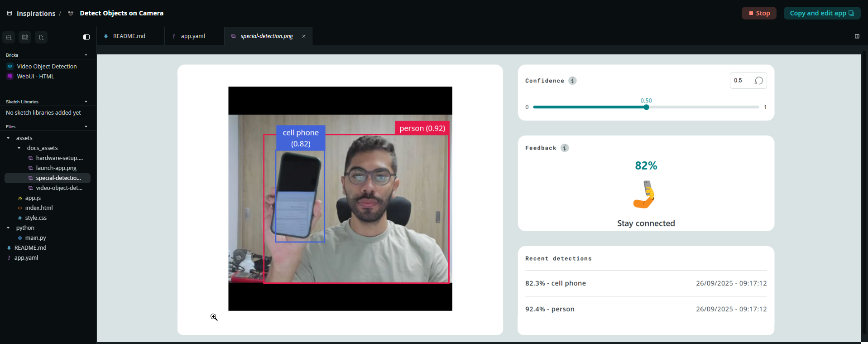Switch to README.md tab

pyautogui.click(x=130, y=36)
